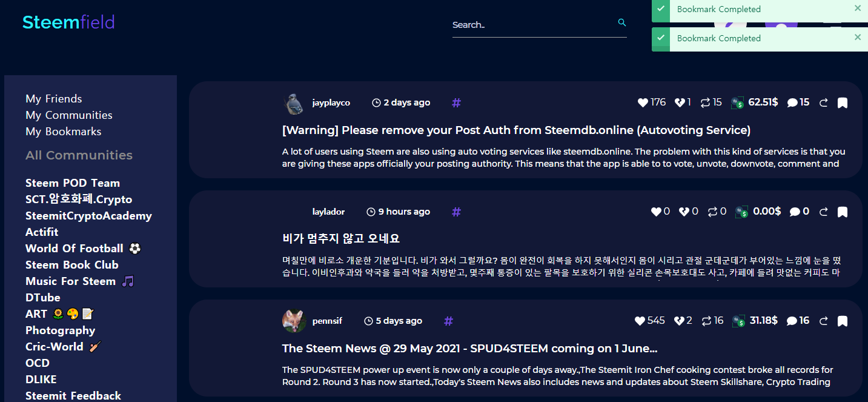The width and height of the screenshot is (868, 402).
Task: Resteem the laylador post
Action: pyautogui.click(x=712, y=212)
